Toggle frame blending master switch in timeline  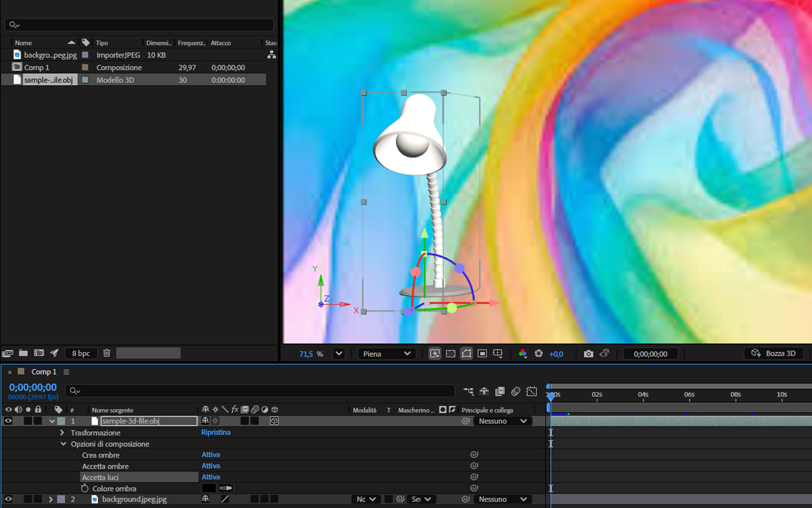[500, 391]
